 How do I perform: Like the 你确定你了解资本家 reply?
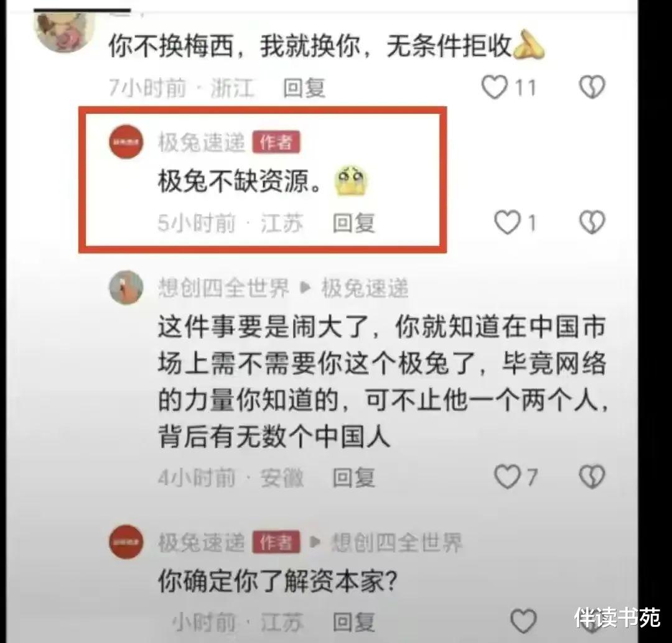click(x=523, y=621)
